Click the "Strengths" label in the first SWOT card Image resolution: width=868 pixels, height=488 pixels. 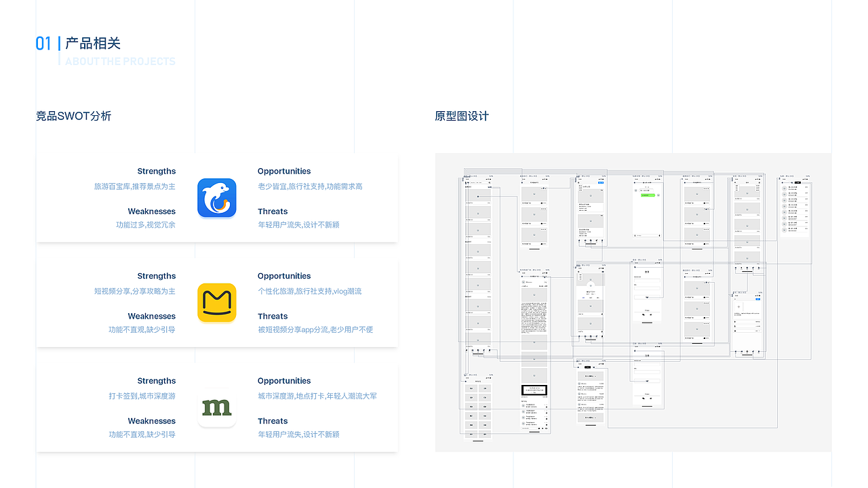pyautogui.click(x=156, y=171)
